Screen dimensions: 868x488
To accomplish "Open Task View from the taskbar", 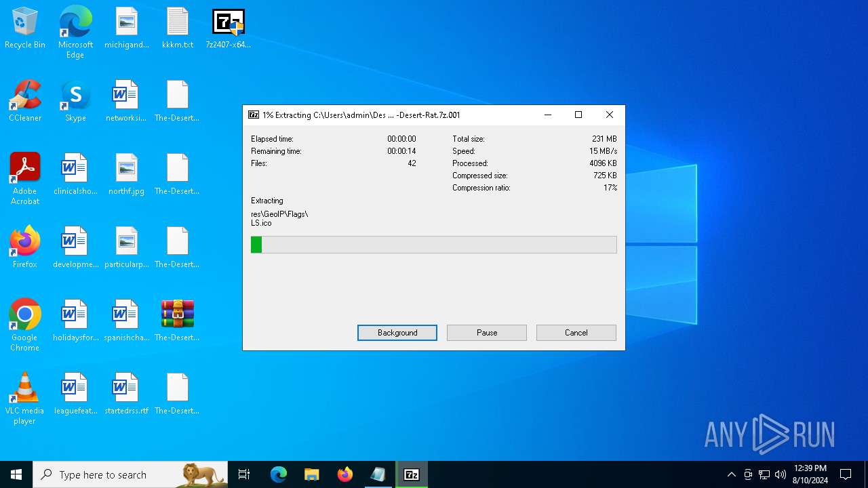I will pyautogui.click(x=244, y=474).
